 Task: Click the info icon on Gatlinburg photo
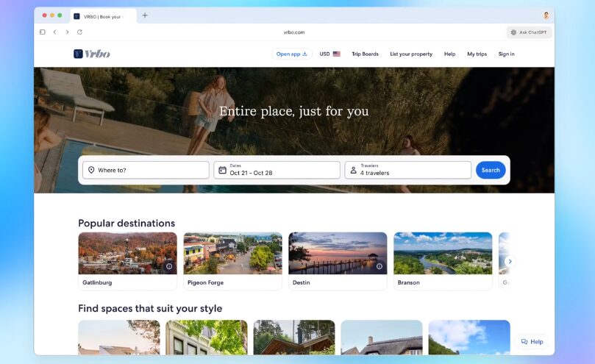tap(169, 266)
